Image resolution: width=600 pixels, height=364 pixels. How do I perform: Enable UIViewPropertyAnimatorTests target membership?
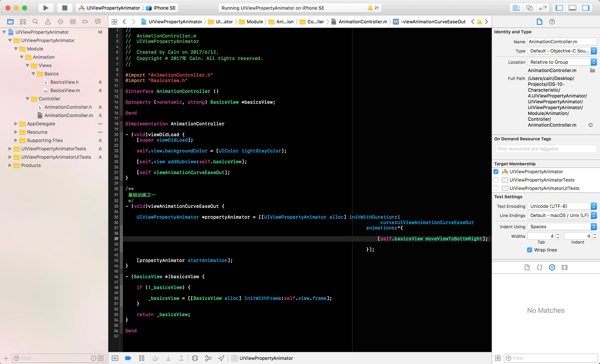click(x=496, y=180)
